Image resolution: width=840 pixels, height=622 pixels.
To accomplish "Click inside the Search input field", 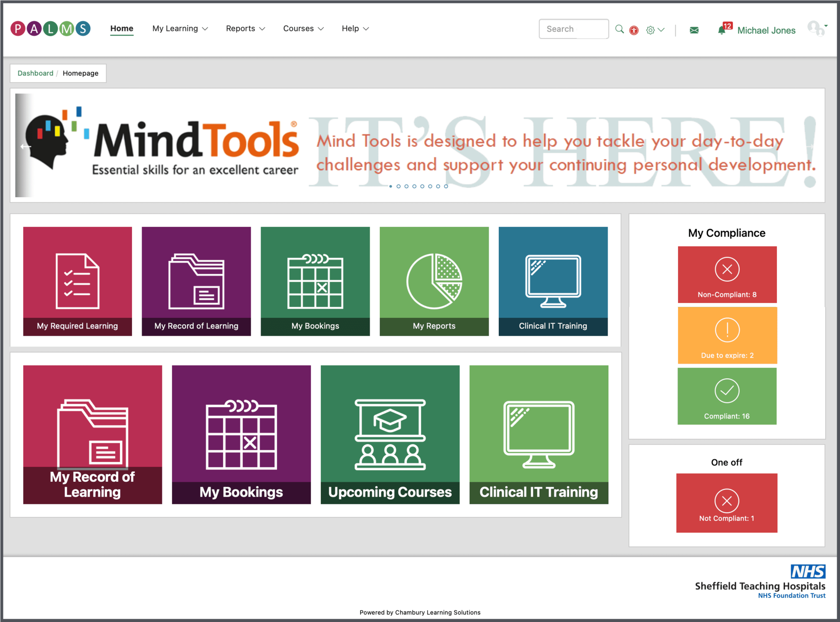I will (573, 29).
